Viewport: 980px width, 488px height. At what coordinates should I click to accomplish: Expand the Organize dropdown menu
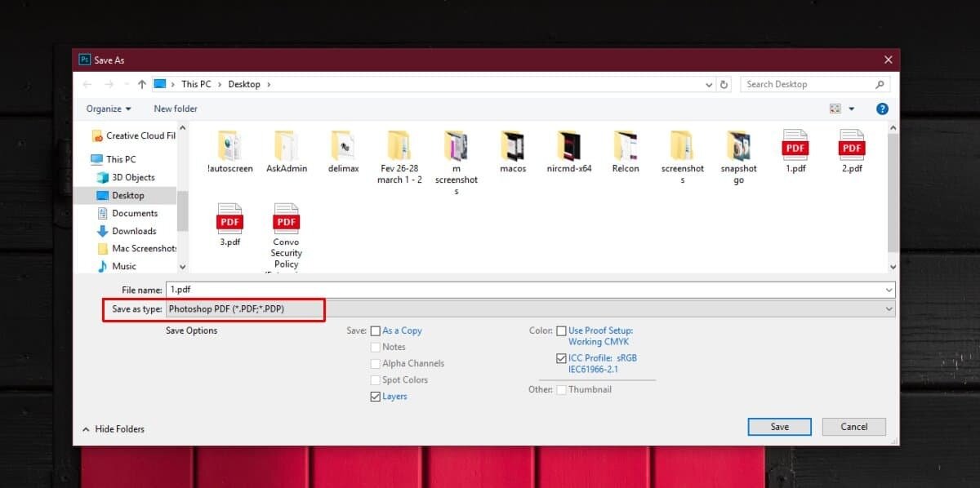click(108, 109)
